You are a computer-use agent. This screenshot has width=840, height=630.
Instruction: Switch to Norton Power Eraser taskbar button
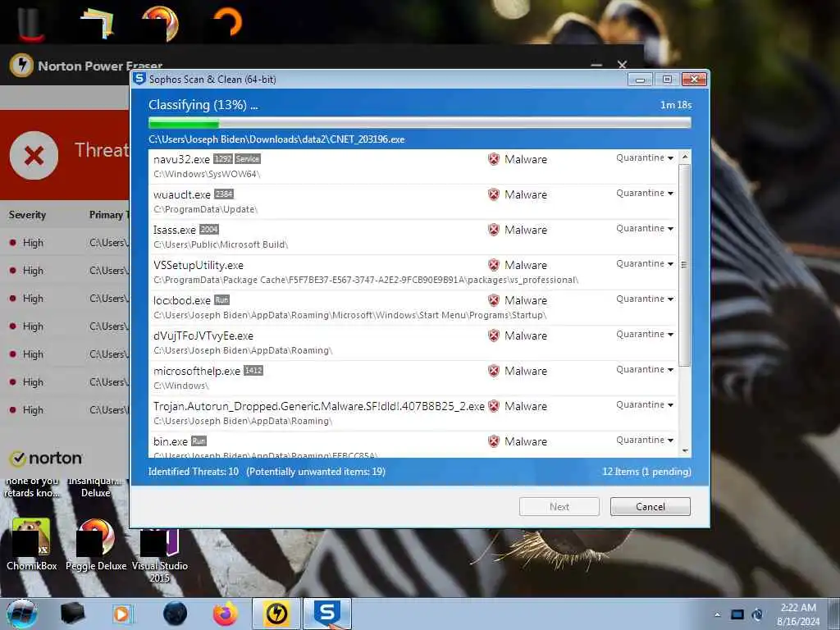pyautogui.click(x=276, y=614)
